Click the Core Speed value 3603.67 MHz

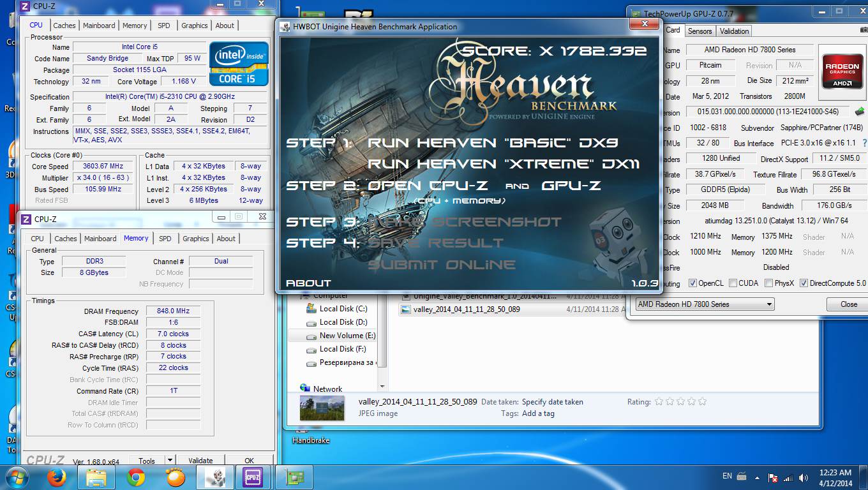click(103, 167)
